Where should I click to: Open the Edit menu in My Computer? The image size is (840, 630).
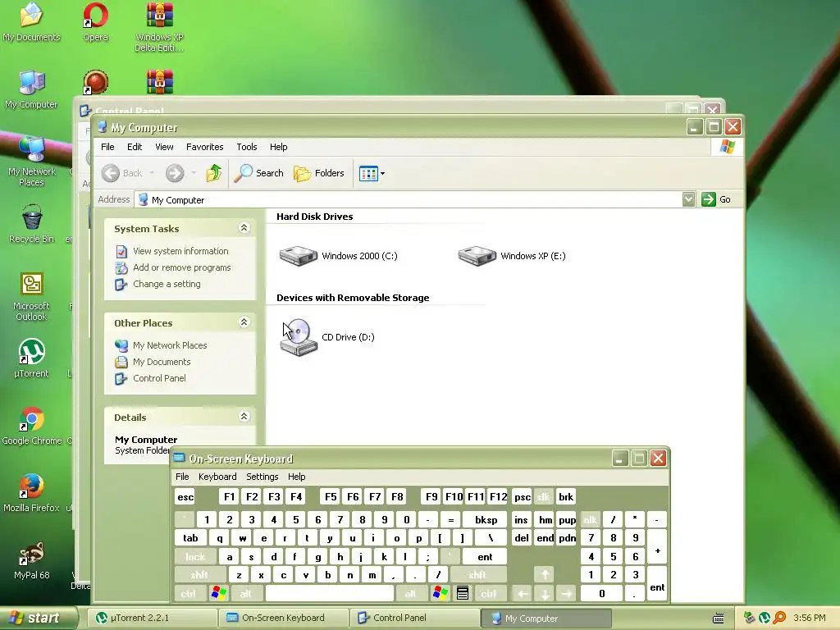click(135, 147)
